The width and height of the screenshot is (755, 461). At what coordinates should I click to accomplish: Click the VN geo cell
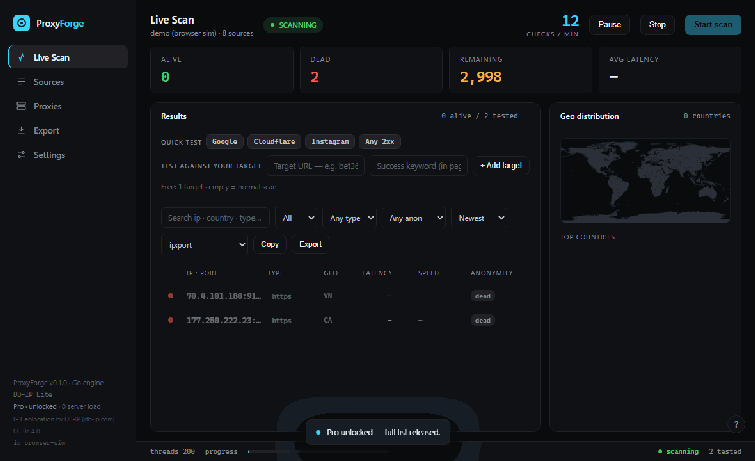tap(328, 296)
